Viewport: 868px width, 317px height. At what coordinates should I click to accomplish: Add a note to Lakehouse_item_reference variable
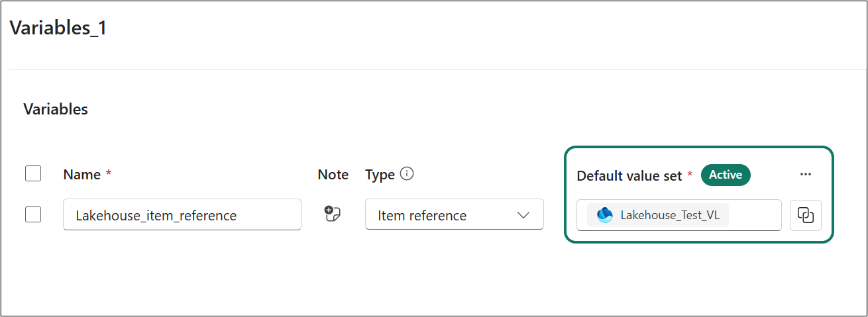point(332,214)
